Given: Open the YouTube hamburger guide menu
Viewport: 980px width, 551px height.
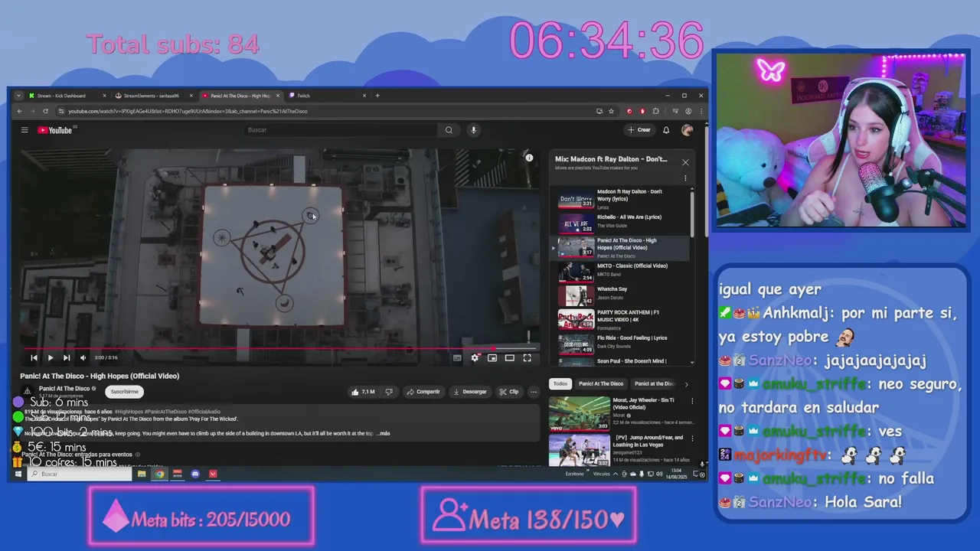Looking at the screenshot, I should [24, 130].
